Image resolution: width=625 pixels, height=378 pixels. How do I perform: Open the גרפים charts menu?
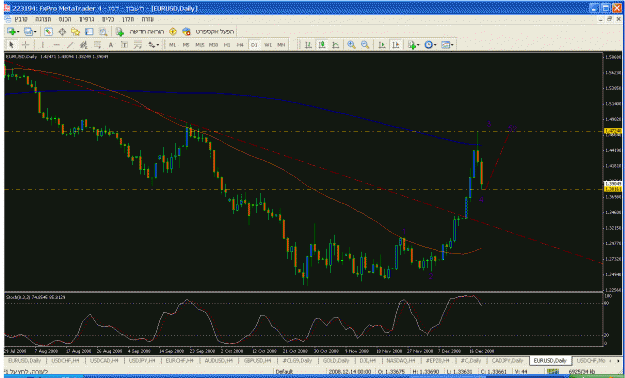86,19
